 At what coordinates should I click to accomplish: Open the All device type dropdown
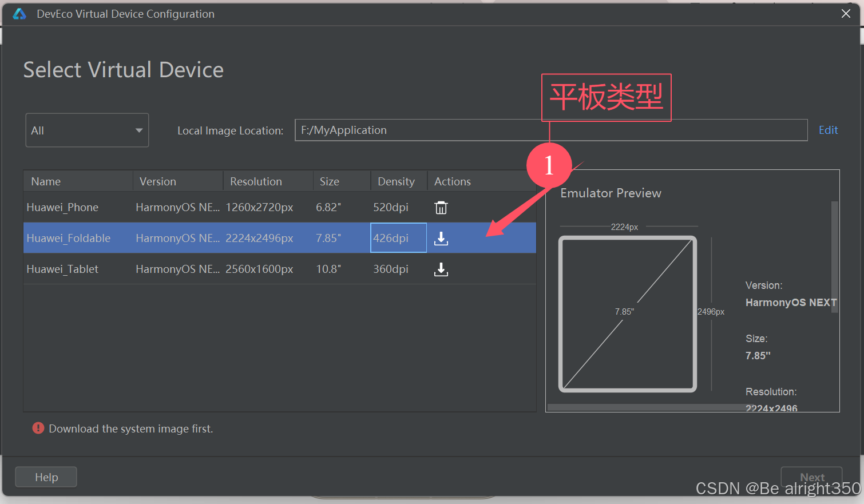[x=87, y=130]
